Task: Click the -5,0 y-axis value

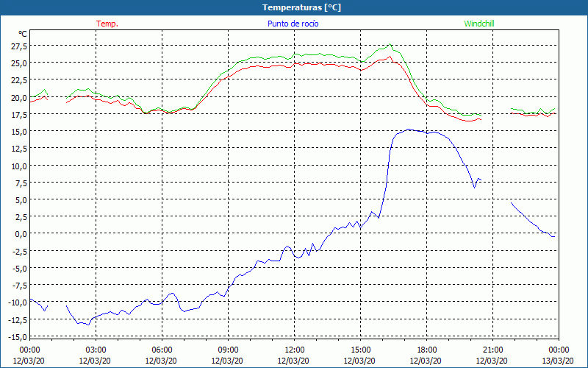Action: pyautogui.click(x=20, y=269)
